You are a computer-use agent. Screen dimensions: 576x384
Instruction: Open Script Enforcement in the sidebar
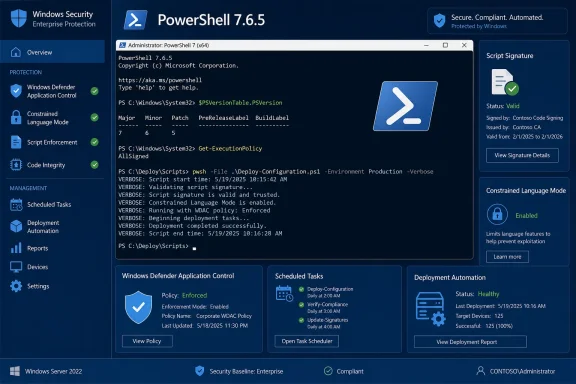[x=52, y=142]
